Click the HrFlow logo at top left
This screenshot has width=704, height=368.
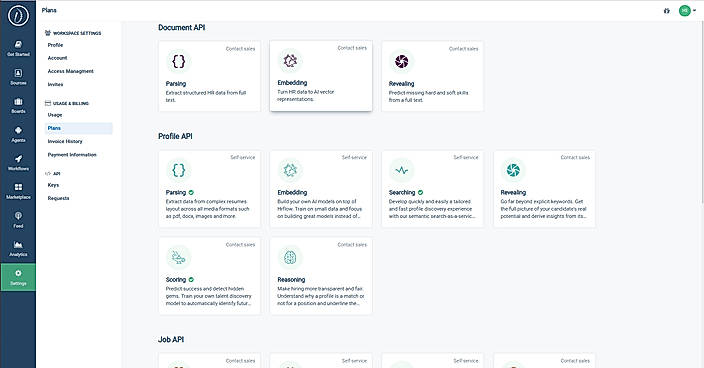pyautogui.click(x=18, y=15)
